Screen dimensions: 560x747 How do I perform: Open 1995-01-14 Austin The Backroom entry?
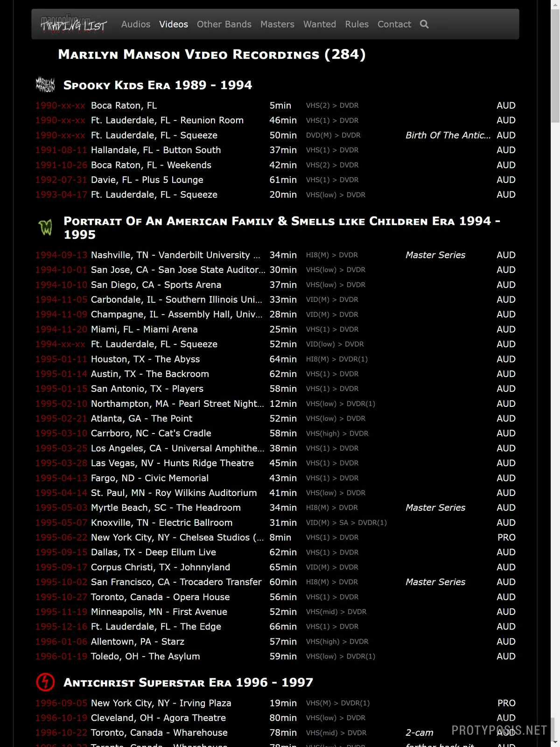click(x=275, y=374)
